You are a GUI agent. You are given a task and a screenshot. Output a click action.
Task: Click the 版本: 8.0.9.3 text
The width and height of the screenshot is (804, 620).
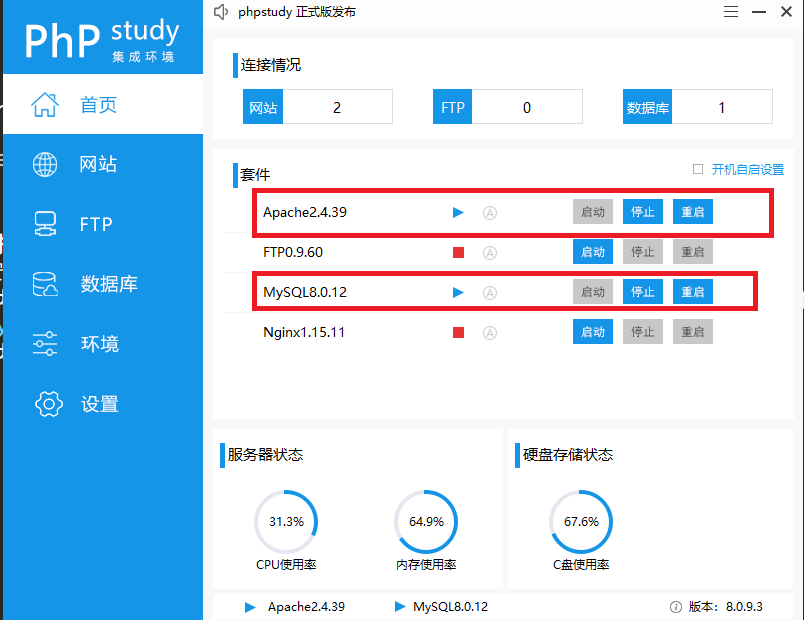click(x=726, y=607)
